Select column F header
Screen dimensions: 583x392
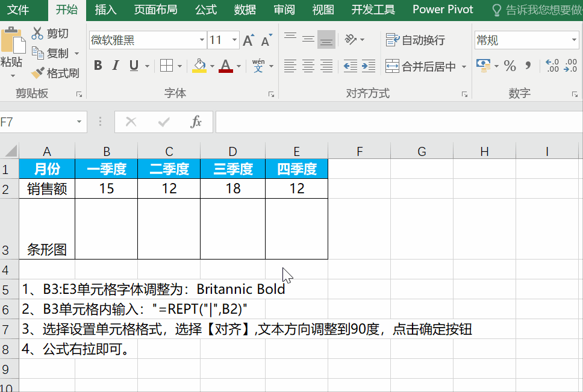[359, 151]
